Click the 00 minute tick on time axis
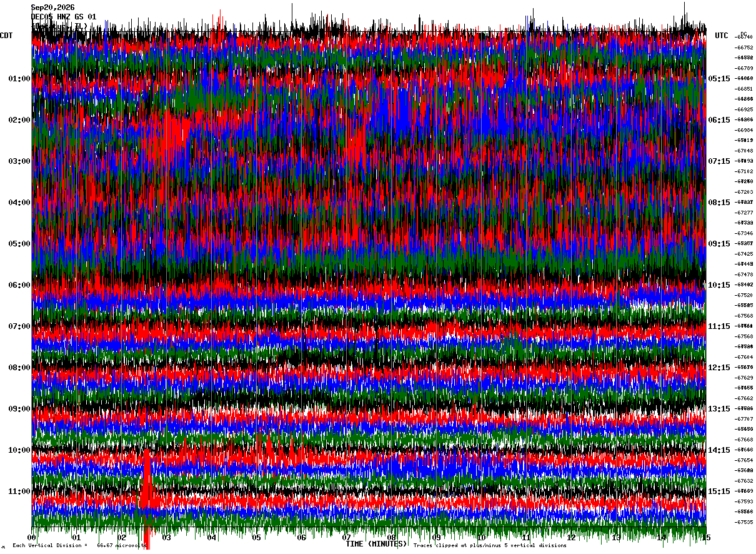This screenshot has height=554, width=756. pos(32,537)
